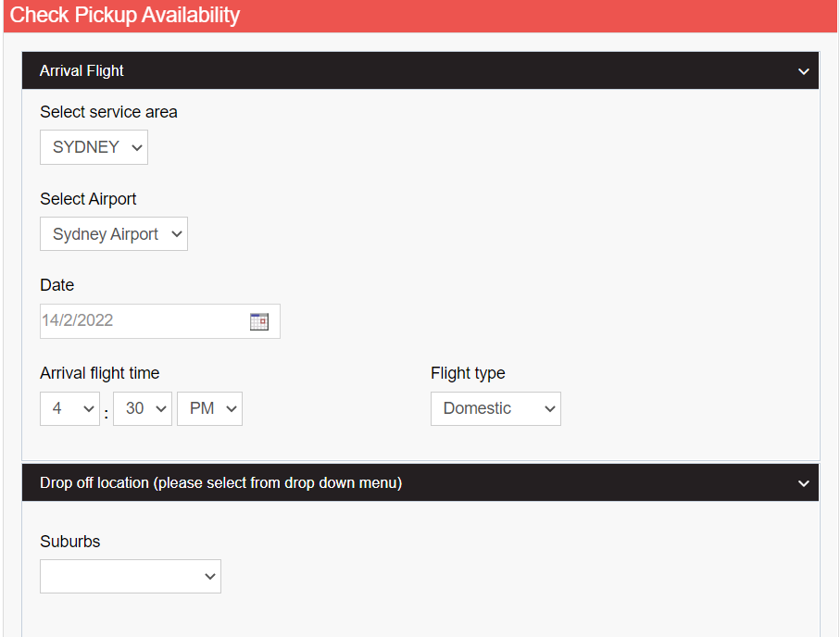This screenshot has height=637, width=840.
Task: Open the calendar date picker icon
Action: (x=258, y=321)
